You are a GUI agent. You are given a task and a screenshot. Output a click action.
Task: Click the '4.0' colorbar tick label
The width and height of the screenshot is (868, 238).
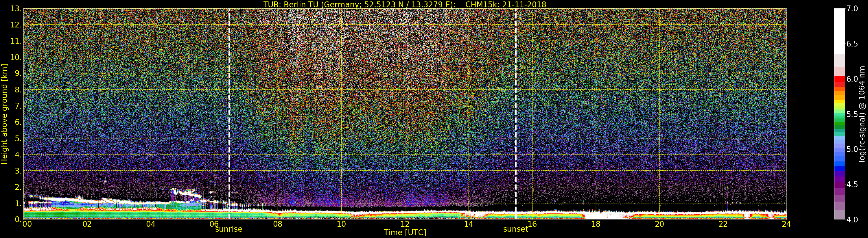[x=852, y=220]
